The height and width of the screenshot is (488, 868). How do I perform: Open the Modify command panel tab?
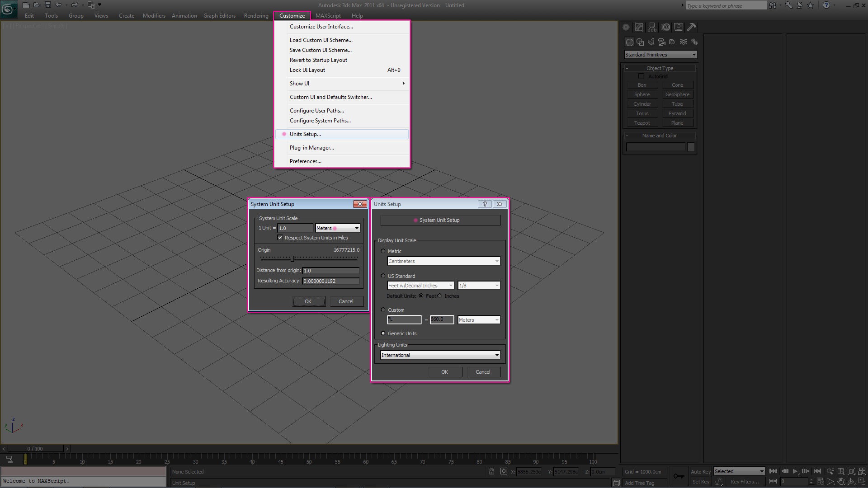tap(639, 27)
